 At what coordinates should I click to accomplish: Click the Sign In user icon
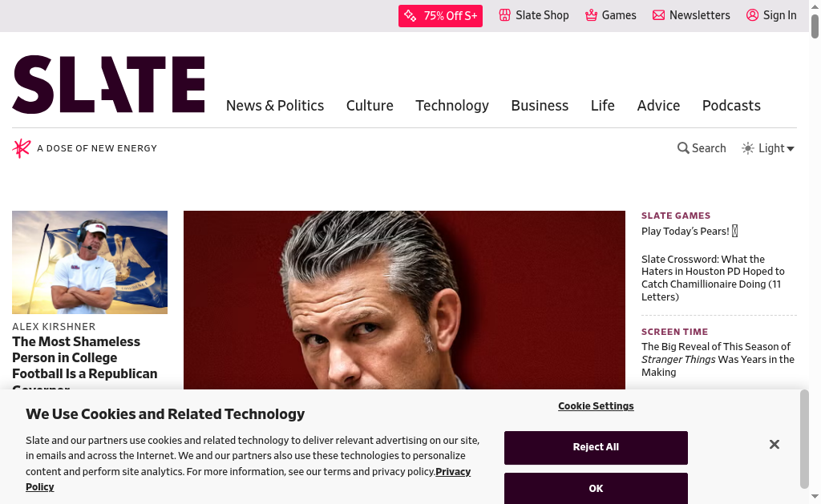[x=752, y=15]
